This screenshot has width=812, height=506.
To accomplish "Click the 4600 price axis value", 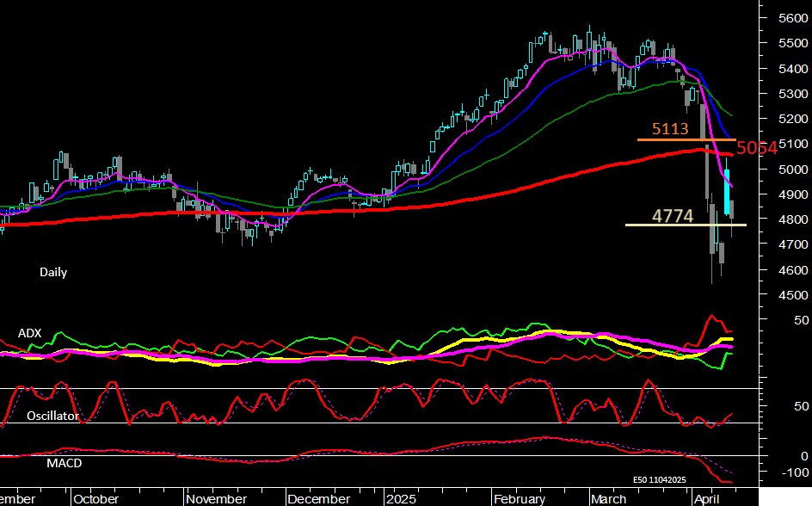I will pyautogui.click(x=793, y=270).
